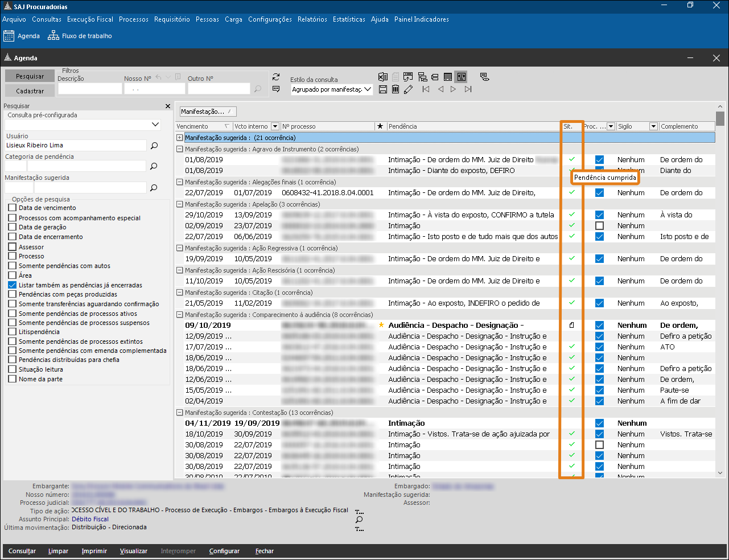Screen dimensions: 729x560
Task: Open Fluxo de trabalho from the toolbar
Action: [80, 36]
